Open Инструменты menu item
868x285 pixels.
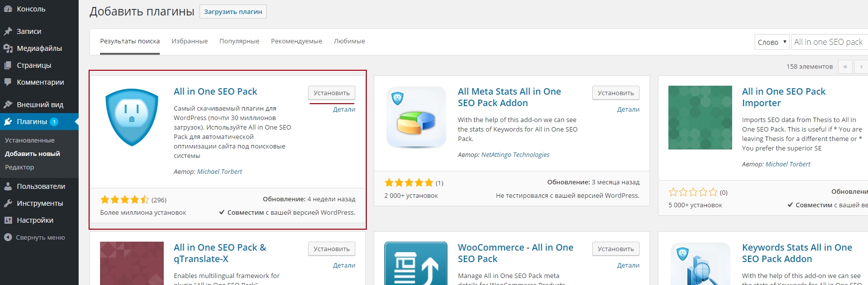coord(39,203)
